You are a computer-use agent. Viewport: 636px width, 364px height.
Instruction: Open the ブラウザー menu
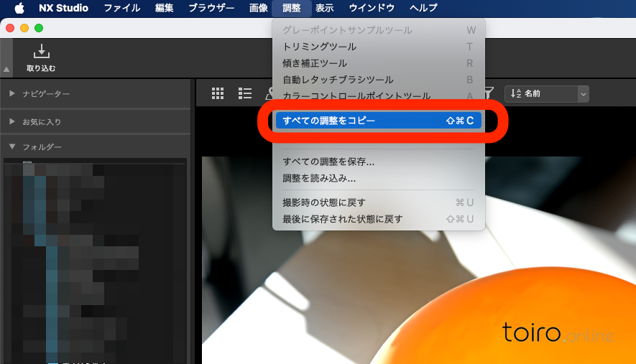(x=211, y=8)
